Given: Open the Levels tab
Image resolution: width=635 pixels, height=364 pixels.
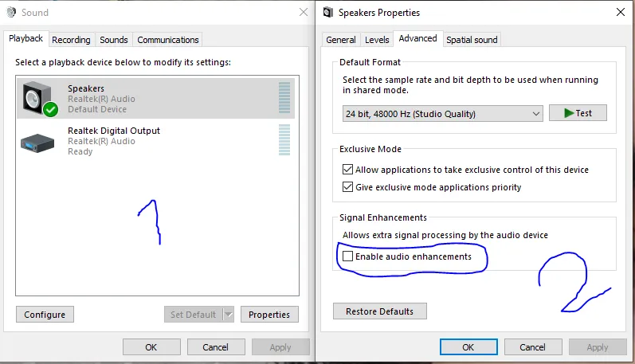Looking at the screenshot, I should click(377, 40).
